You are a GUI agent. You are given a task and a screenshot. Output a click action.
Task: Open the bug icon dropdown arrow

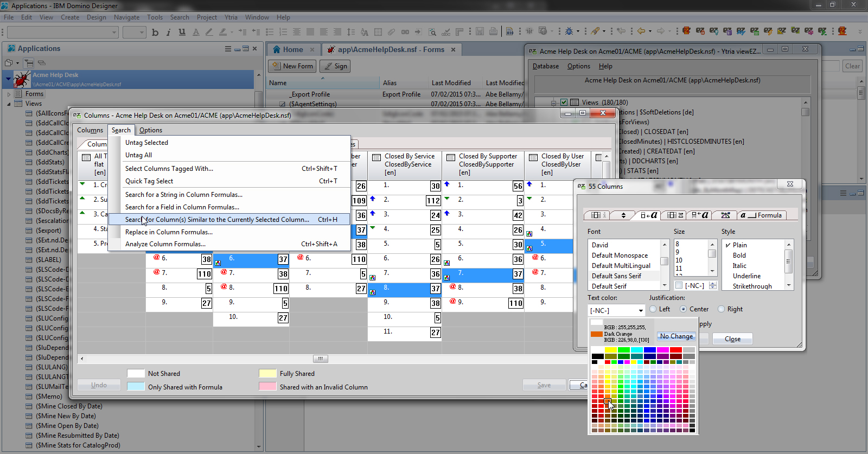pos(578,31)
